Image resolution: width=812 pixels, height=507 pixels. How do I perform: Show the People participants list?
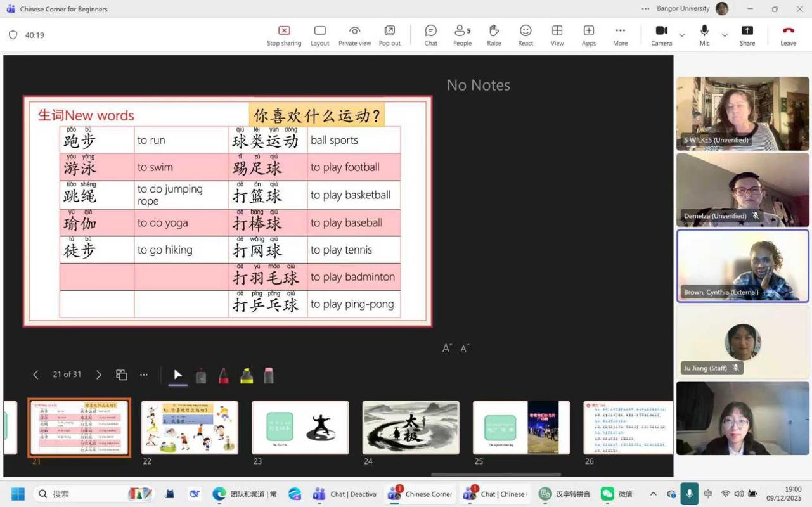(x=461, y=35)
